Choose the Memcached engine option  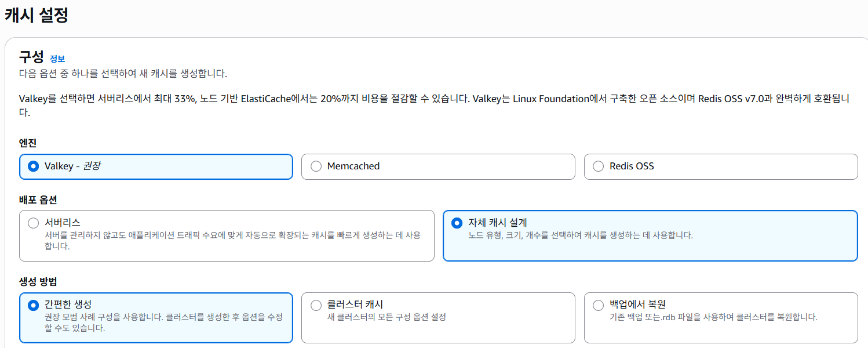coord(316,166)
